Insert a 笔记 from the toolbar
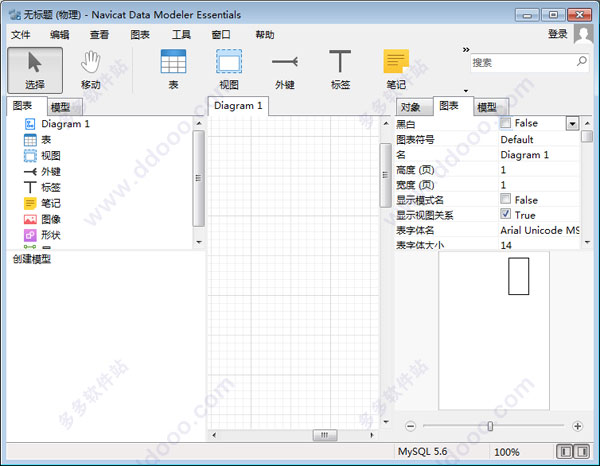 tap(396, 70)
